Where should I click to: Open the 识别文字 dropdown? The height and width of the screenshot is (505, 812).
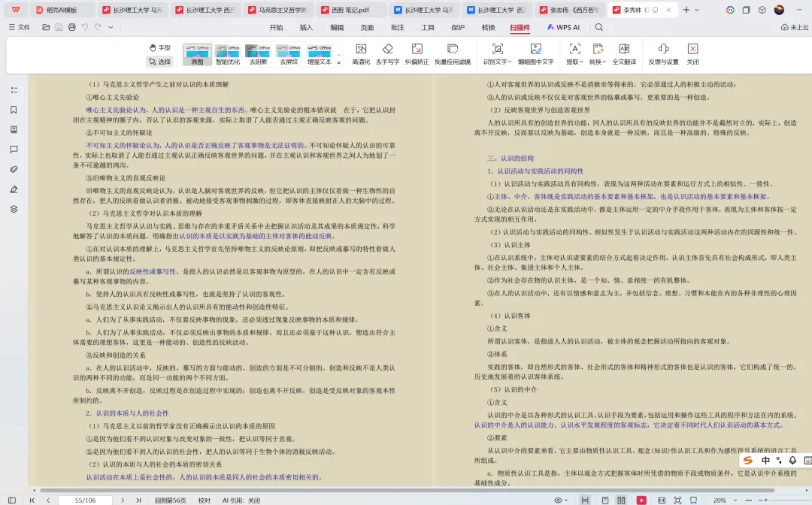(497, 54)
